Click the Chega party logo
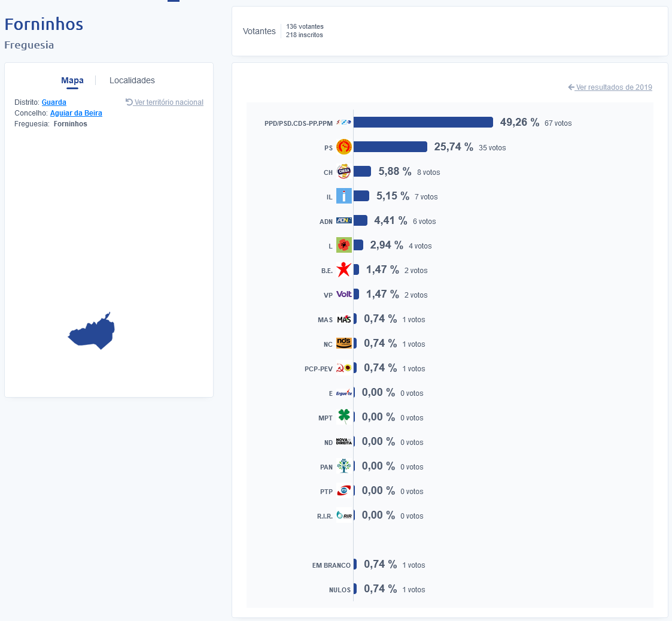This screenshot has width=672, height=621. 343,172
